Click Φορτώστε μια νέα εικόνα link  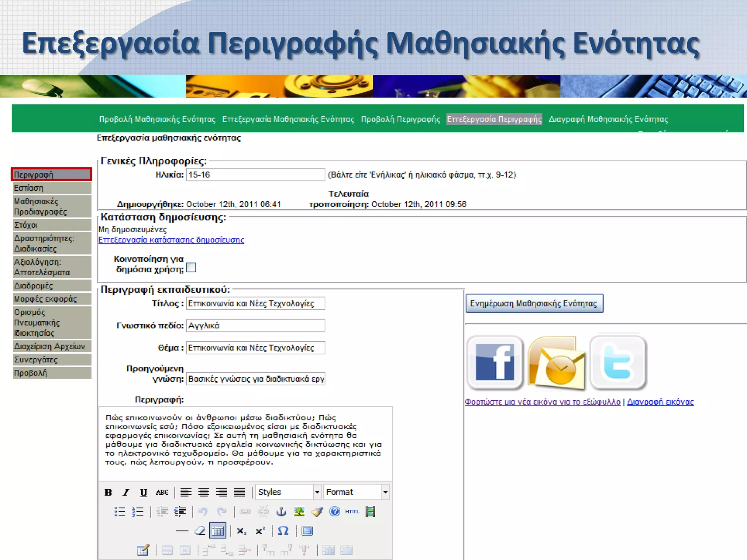(x=542, y=402)
